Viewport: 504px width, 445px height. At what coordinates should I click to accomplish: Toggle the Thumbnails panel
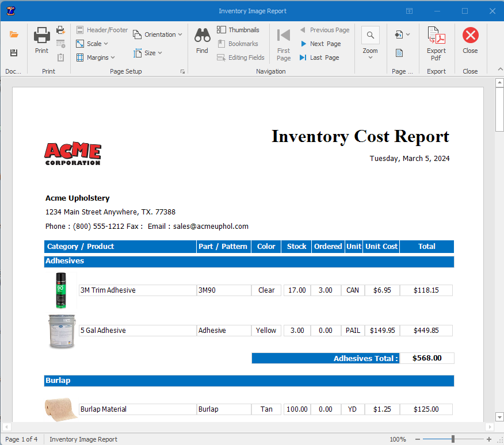point(238,29)
